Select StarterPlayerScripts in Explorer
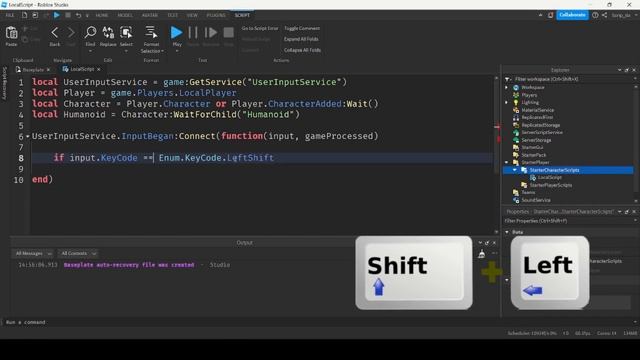Viewport: 640px width, 360px height. [551, 185]
